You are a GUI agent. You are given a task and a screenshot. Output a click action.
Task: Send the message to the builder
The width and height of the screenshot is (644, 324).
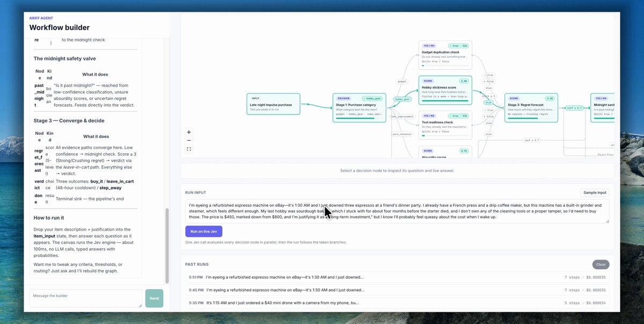[154, 298]
